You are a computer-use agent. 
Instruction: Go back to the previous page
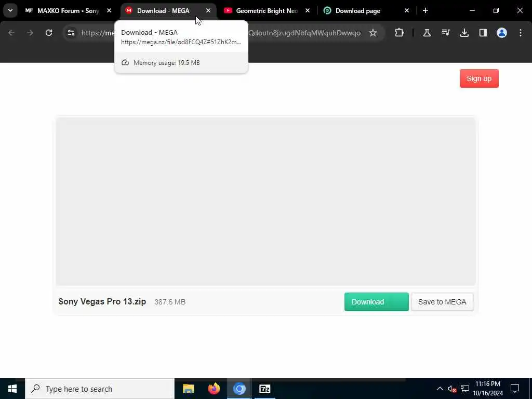11,33
